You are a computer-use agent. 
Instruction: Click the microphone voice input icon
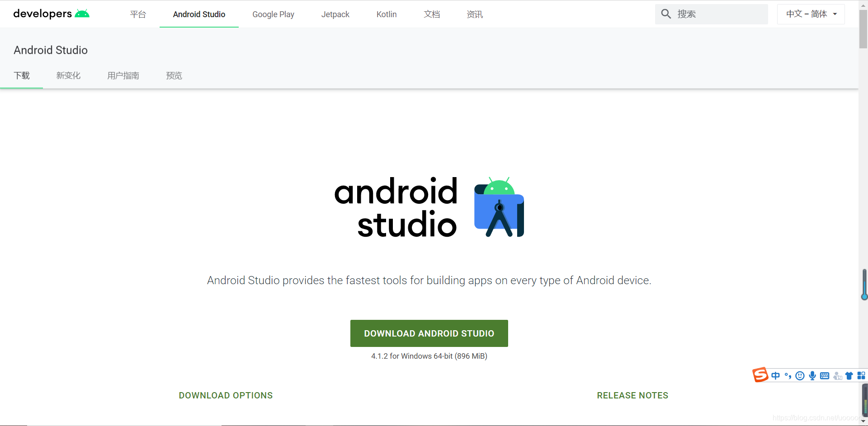point(812,375)
